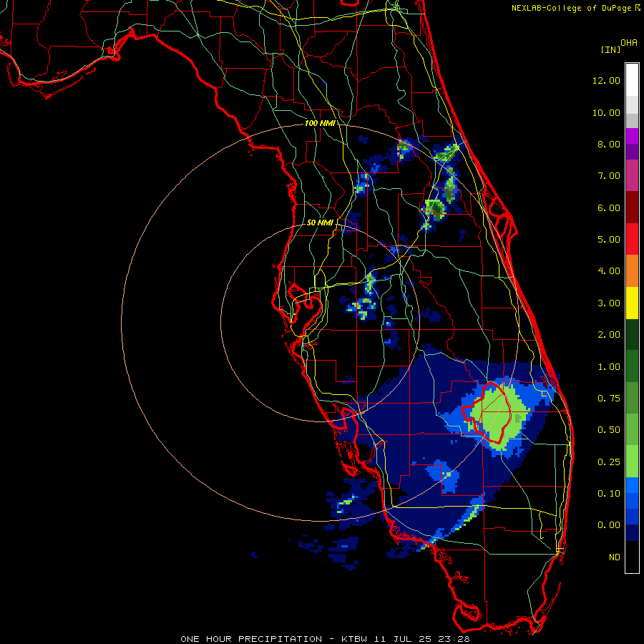Click the KTBW radar site identifier
This screenshot has height=644, width=644.
356,639
